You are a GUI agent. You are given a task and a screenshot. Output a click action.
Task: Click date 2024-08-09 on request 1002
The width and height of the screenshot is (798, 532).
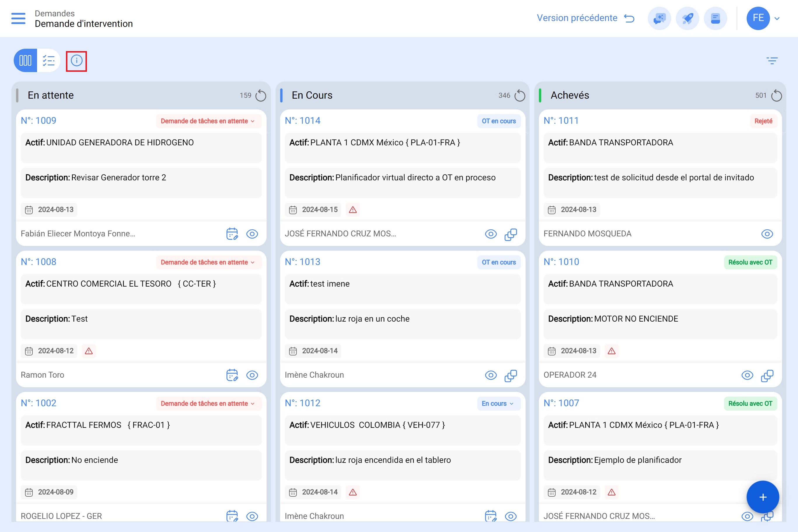click(49, 492)
